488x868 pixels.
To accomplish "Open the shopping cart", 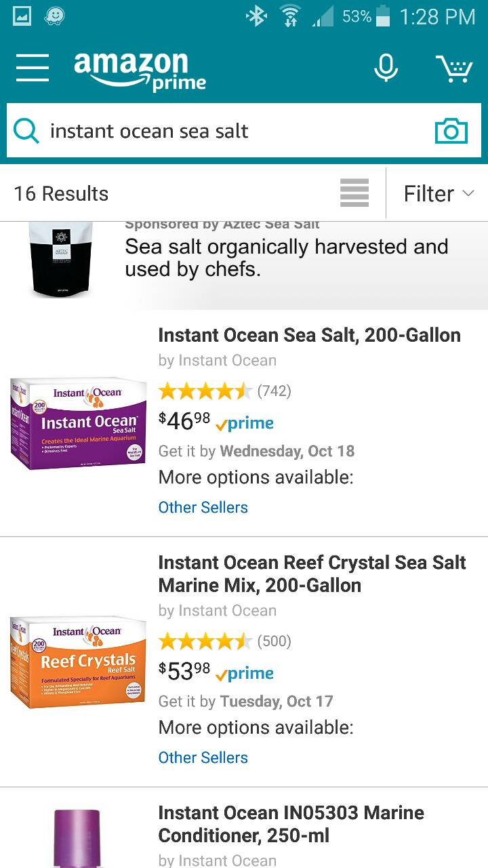I will [x=453, y=68].
